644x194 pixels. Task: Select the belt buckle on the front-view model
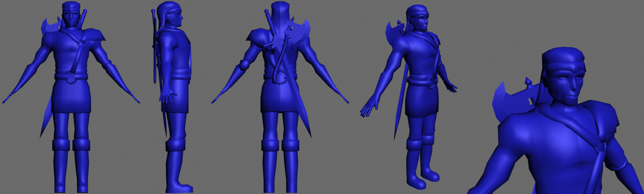pos(71,76)
